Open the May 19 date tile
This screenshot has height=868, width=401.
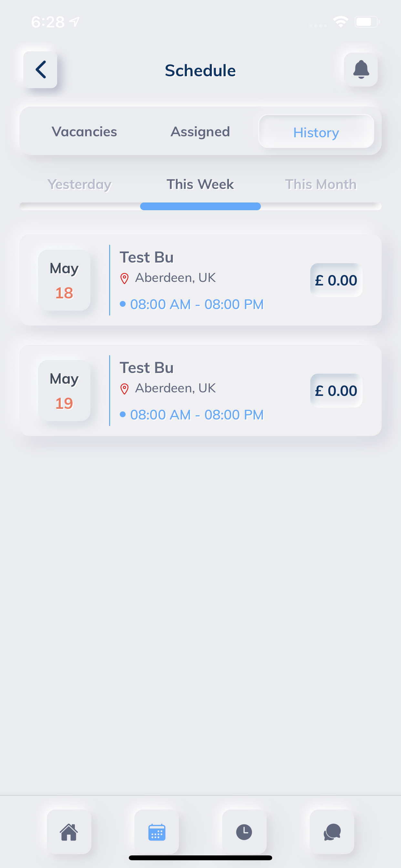coord(64,390)
